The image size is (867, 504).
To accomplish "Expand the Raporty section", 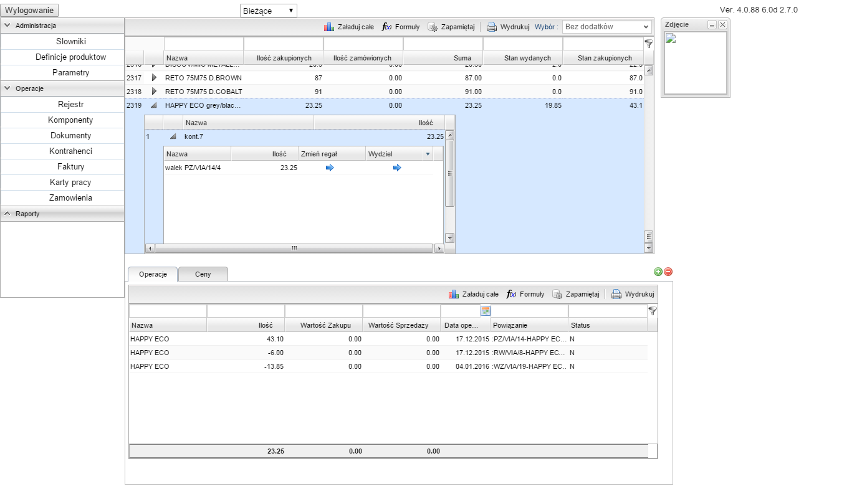I will coord(7,214).
